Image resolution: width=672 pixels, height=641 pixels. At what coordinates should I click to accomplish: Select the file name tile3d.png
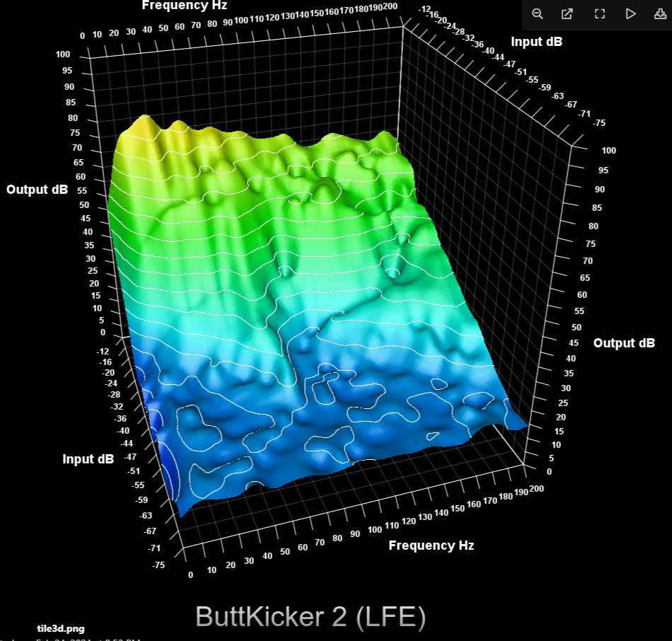pyautogui.click(x=61, y=628)
